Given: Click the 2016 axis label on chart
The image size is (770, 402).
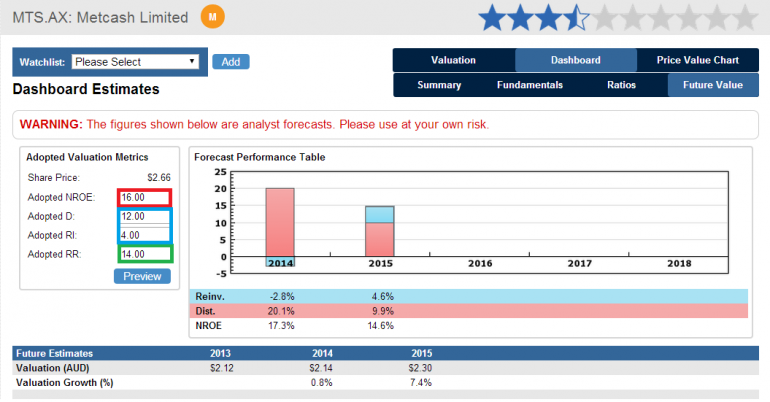Looking at the screenshot, I should point(480,264).
